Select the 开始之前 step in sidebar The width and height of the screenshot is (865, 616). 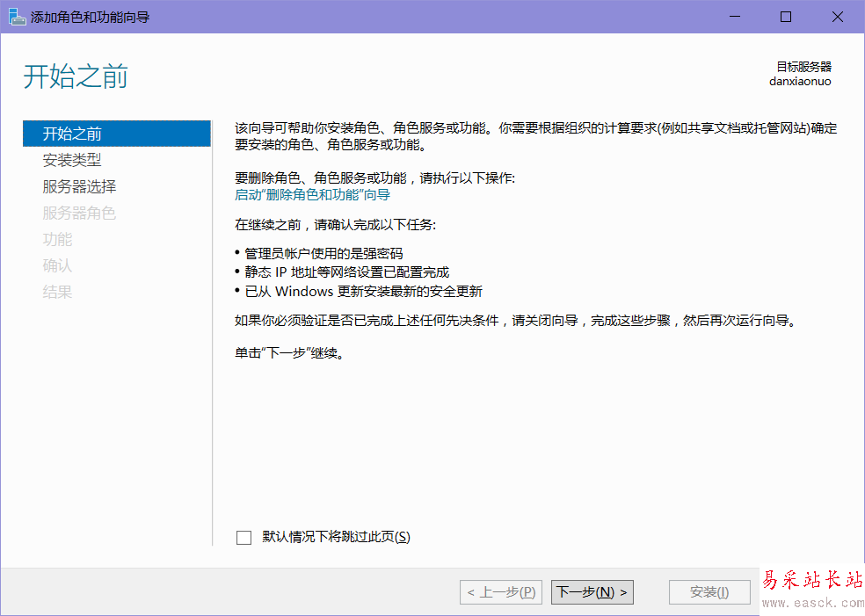[x=117, y=134]
